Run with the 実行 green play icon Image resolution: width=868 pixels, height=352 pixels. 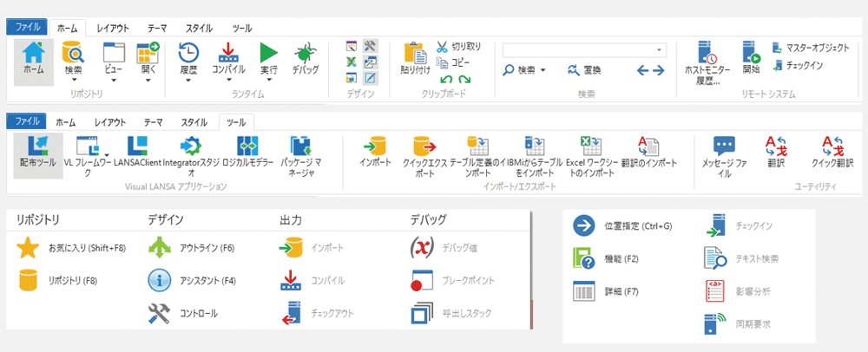point(268,53)
